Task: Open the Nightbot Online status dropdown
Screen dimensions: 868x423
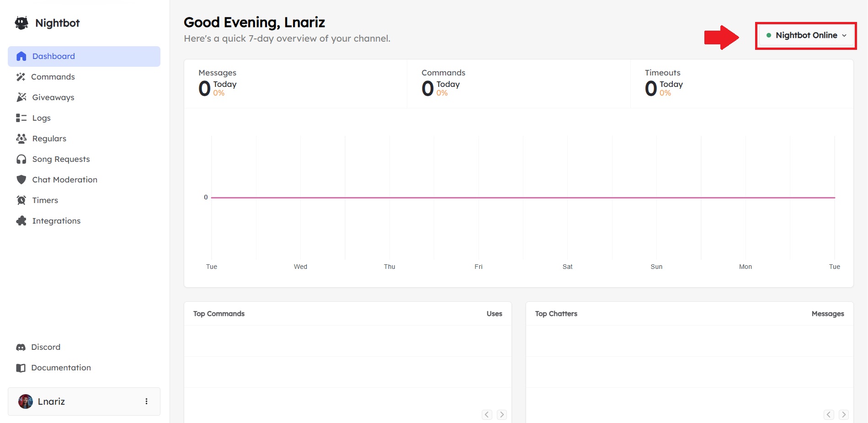Action: pos(806,35)
